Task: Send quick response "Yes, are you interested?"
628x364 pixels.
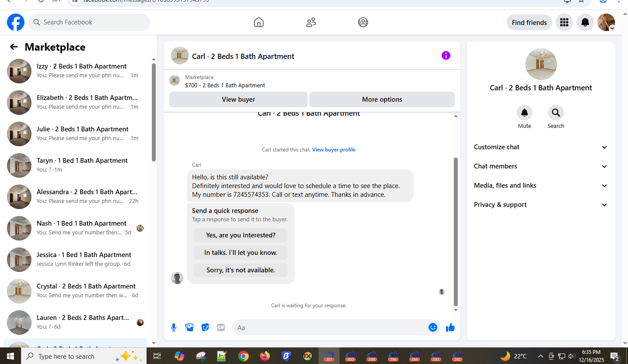Action: tap(240, 235)
